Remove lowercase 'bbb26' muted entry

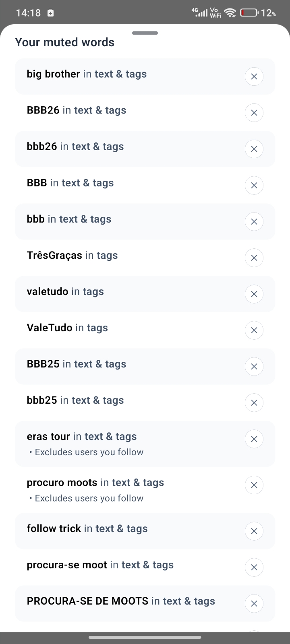click(x=254, y=149)
